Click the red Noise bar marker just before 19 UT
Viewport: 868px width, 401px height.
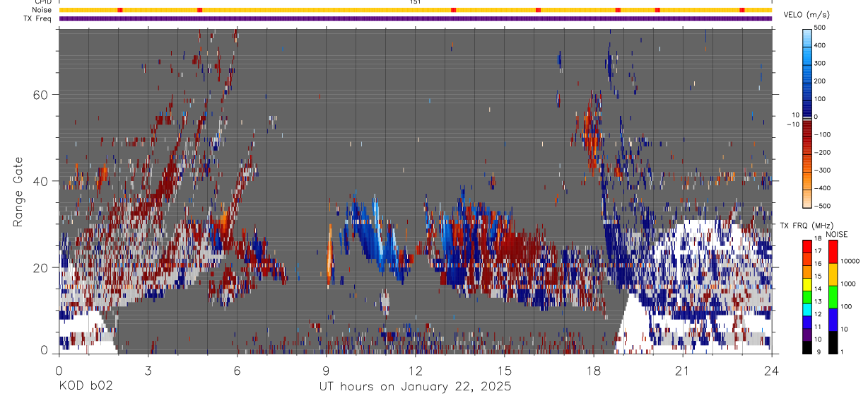click(618, 10)
